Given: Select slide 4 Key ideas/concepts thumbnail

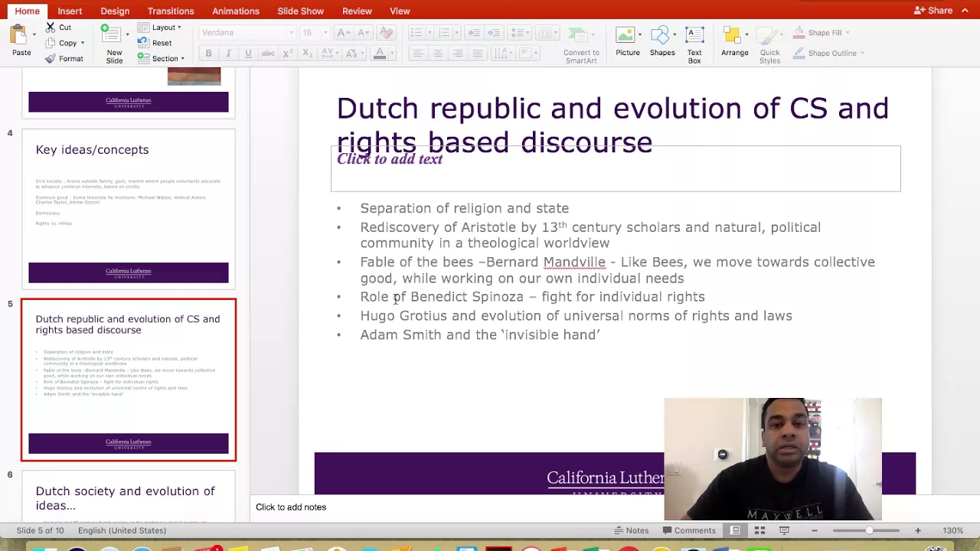Looking at the screenshot, I should point(129,208).
